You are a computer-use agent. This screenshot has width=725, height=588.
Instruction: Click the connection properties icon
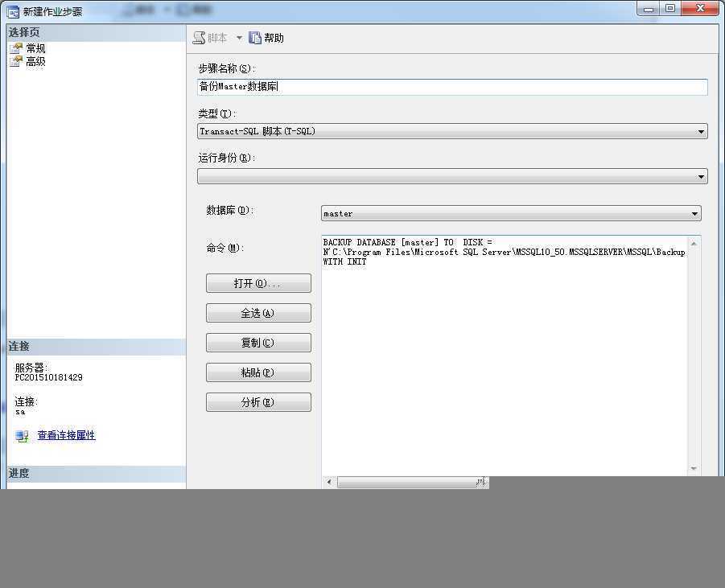point(22,435)
